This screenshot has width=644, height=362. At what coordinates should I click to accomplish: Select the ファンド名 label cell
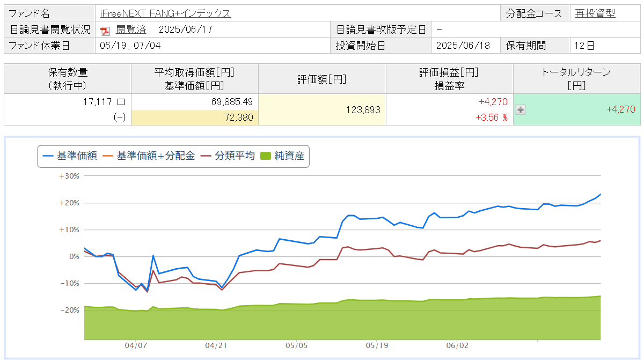pyautogui.click(x=50, y=14)
